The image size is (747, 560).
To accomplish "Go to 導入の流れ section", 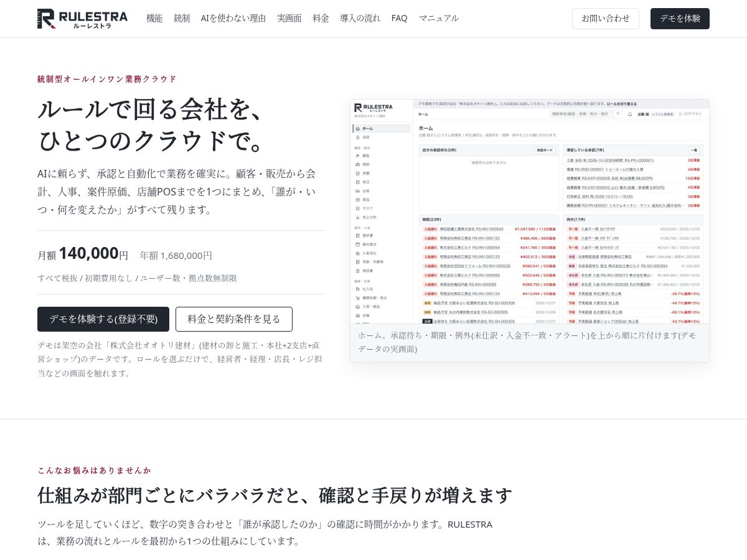I will click(360, 19).
